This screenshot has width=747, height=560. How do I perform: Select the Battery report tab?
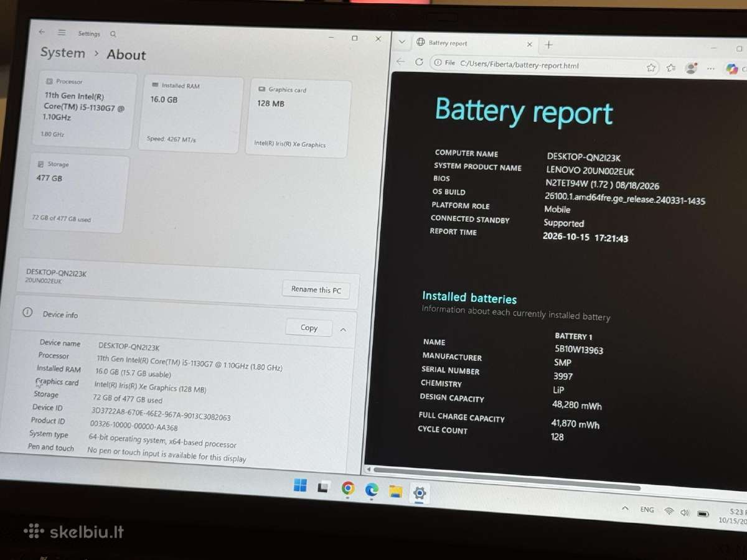(474, 44)
